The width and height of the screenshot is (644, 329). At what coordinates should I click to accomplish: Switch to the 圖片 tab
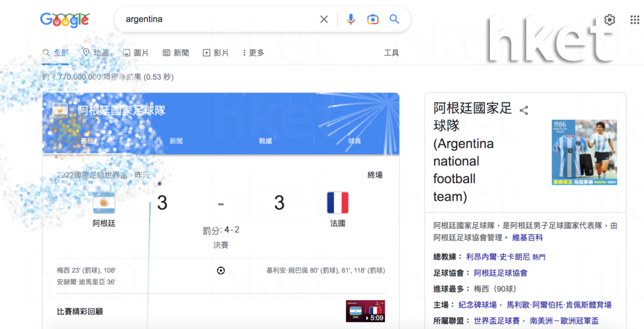point(136,53)
